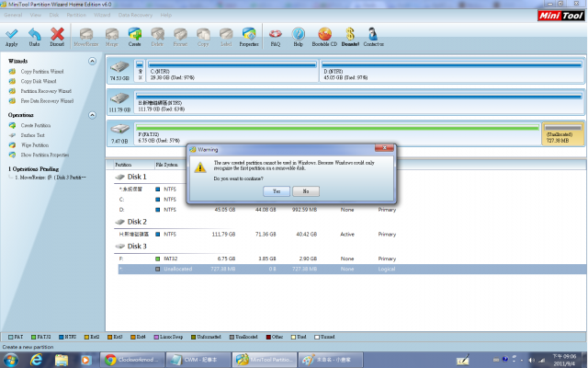This screenshot has width=588, height=368.
Task: Click the Move/Resize toolbar icon
Action: [85, 34]
